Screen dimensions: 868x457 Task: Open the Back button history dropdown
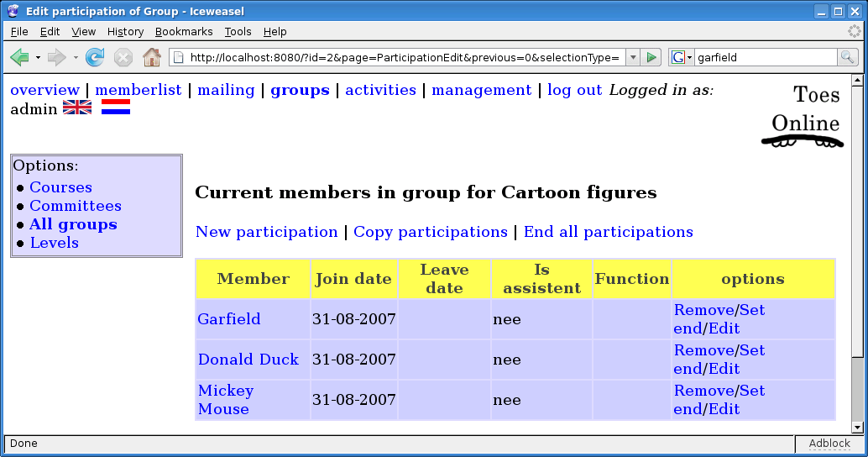tap(38, 58)
